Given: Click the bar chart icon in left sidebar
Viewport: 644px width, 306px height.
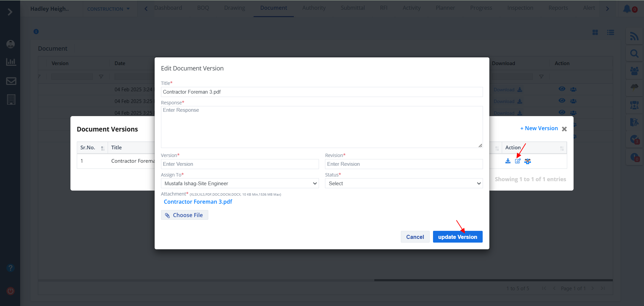Looking at the screenshot, I should pos(11,62).
